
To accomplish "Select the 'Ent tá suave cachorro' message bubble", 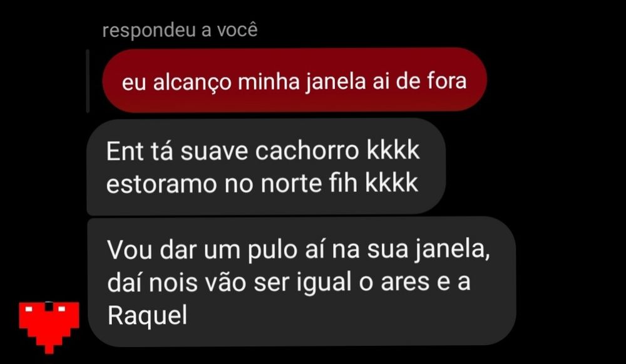I will pos(266,166).
